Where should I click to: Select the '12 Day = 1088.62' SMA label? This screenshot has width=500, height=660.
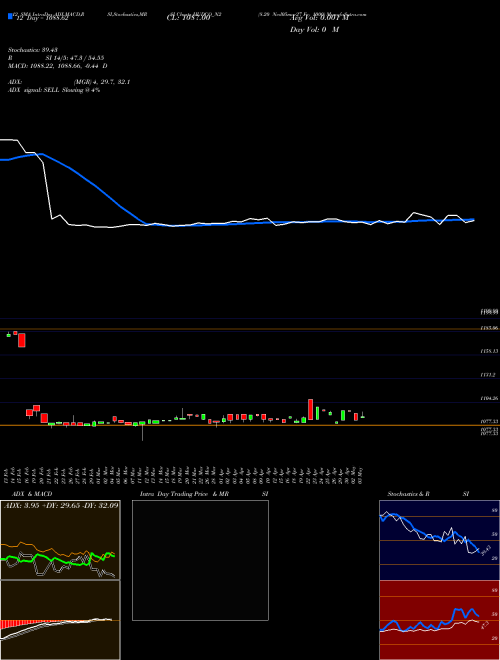click(41, 19)
